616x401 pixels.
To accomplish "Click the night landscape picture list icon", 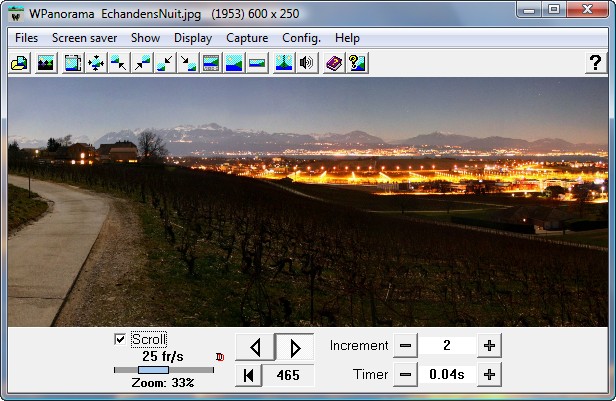I will click(x=46, y=63).
